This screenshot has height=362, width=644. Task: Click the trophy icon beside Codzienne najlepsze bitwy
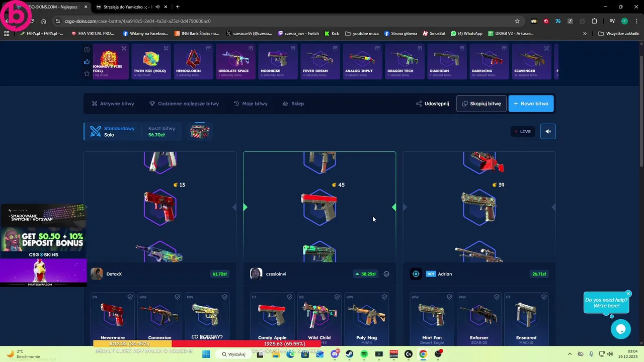pyautogui.click(x=152, y=104)
